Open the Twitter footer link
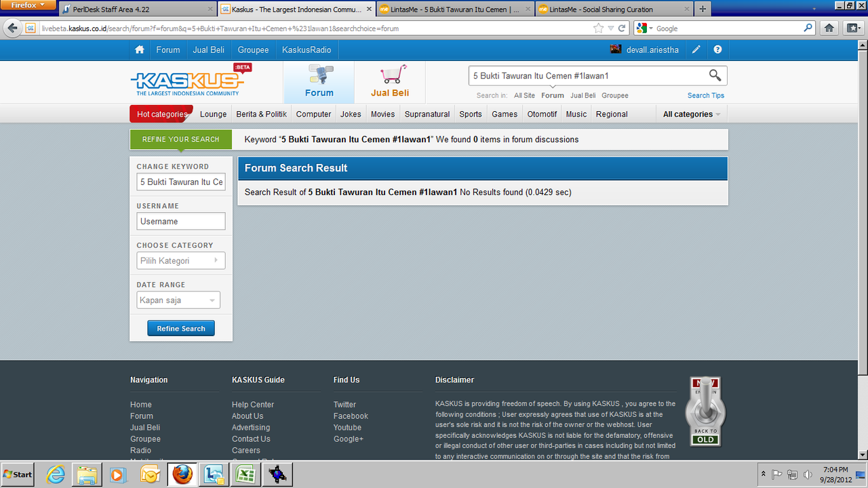Viewport: 868px width, 488px height. coord(344,405)
